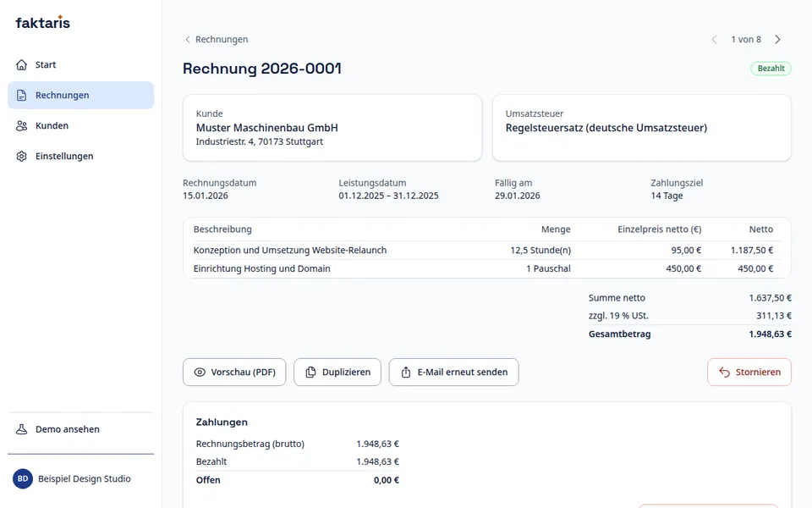Viewport: 812px width, 508px height.
Task: Click the address Industriestr. 4, 70173 Stuttgart
Action: 260,141
